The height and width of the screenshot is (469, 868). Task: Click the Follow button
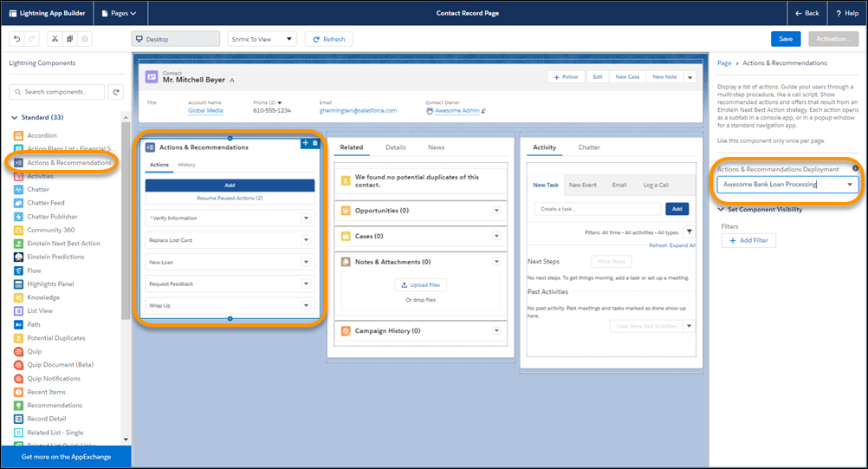566,77
